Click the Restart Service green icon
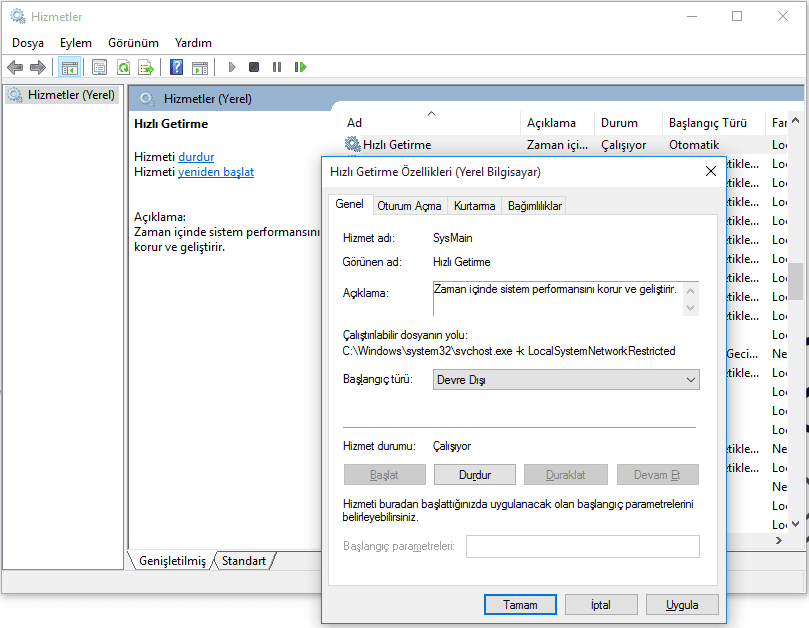 point(300,67)
